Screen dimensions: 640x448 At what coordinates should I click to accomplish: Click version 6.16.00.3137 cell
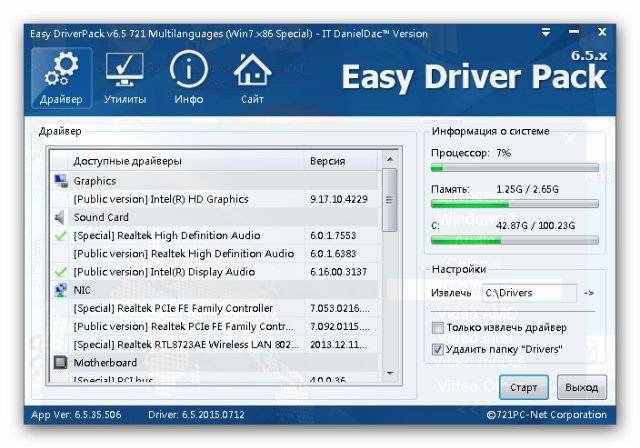click(338, 272)
